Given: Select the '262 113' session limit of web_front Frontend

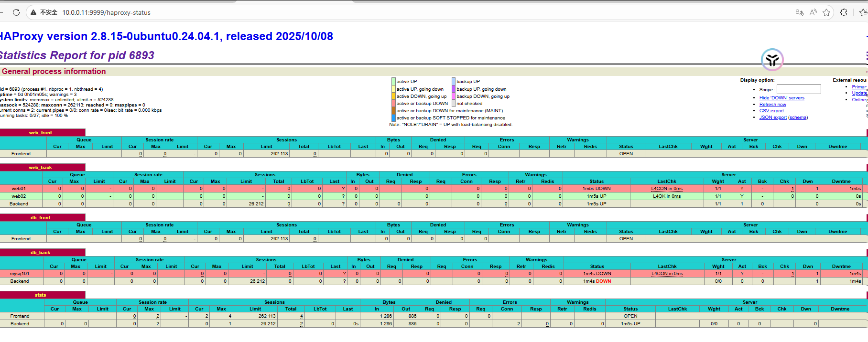Looking at the screenshot, I should 279,154.
